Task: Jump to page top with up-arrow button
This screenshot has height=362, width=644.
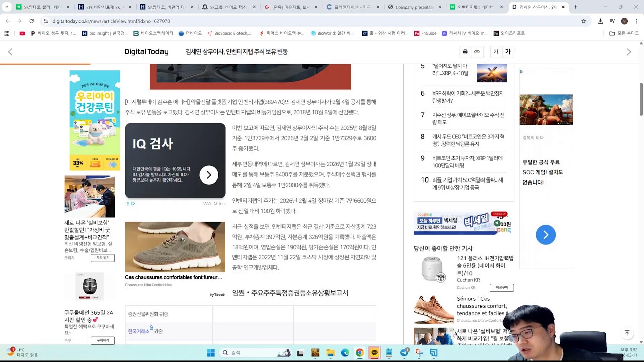Action: coord(627,333)
